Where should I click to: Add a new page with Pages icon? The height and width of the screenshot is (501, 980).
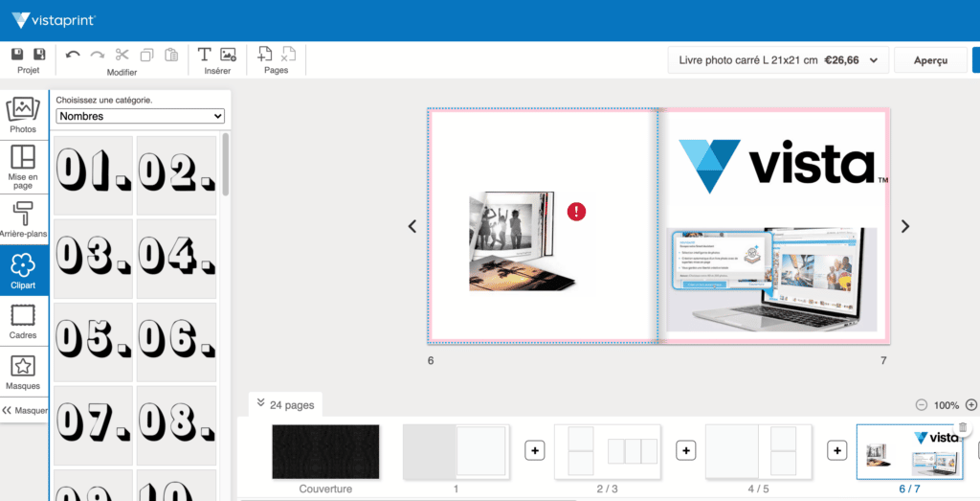[265, 55]
